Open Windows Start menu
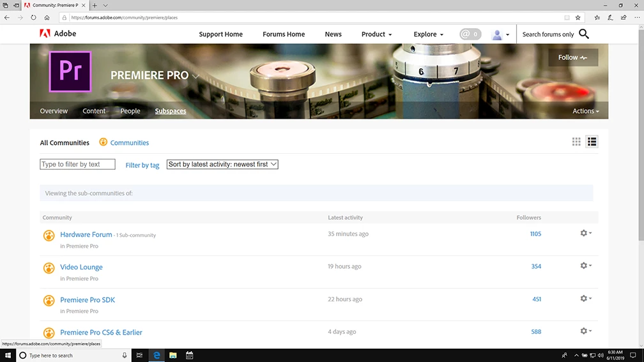This screenshot has width=644, height=362. (8, 356)
